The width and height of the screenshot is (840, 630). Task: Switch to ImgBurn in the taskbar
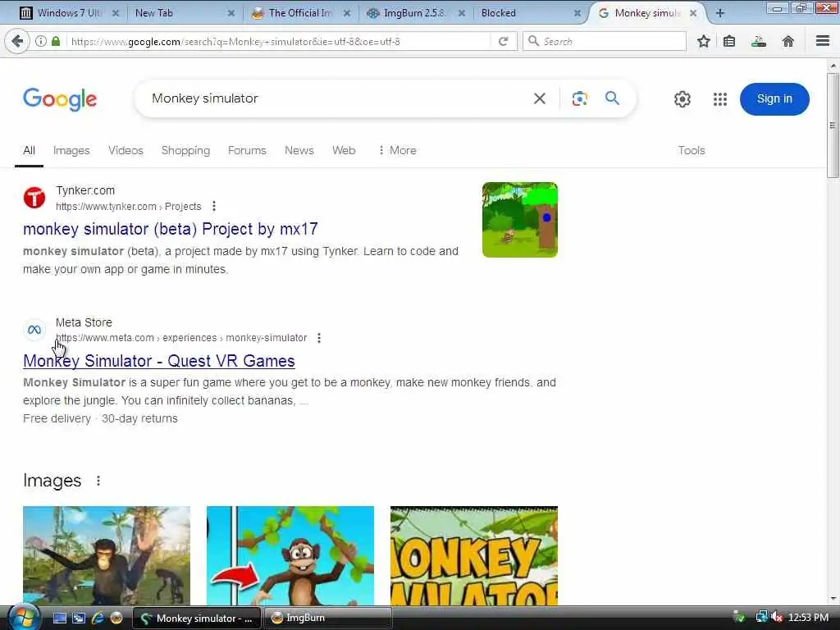coord(328,618)
